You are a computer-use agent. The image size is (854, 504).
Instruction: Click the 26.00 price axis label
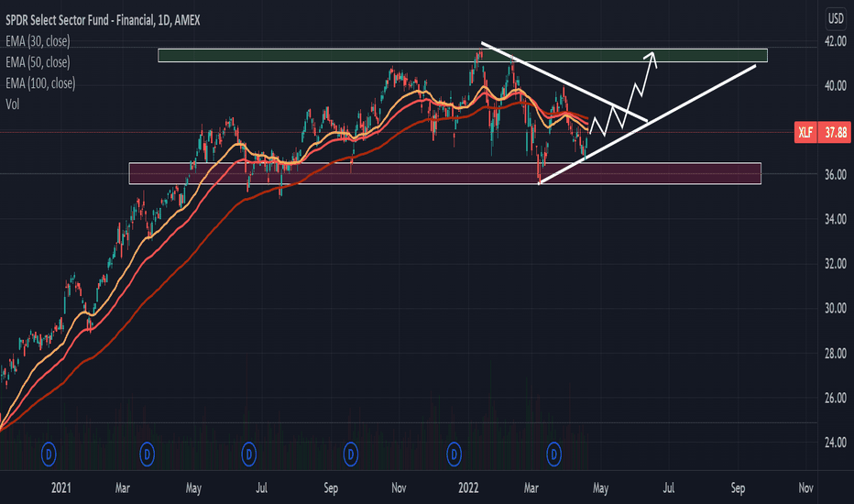pyautogui.click(x=836, y=399)
